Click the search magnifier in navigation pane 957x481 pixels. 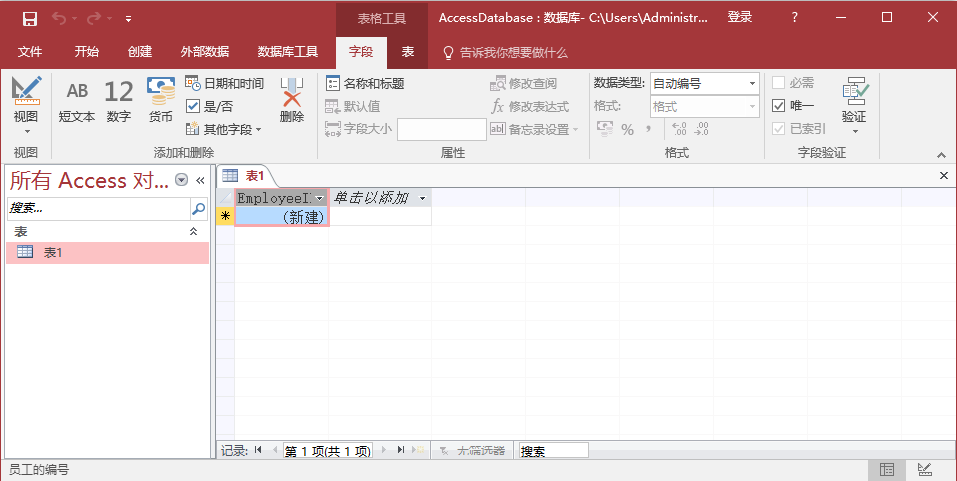tap(198, 209)
